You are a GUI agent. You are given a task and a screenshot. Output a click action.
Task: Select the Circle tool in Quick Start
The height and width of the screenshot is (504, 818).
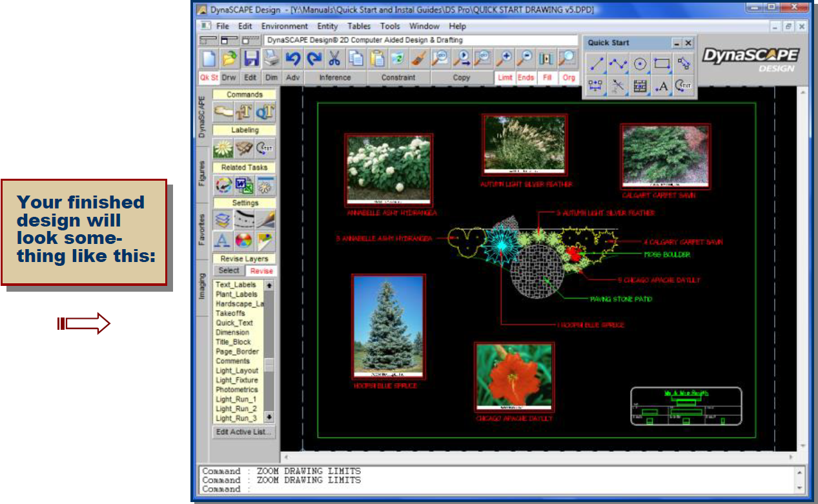(x=640, y=63)
